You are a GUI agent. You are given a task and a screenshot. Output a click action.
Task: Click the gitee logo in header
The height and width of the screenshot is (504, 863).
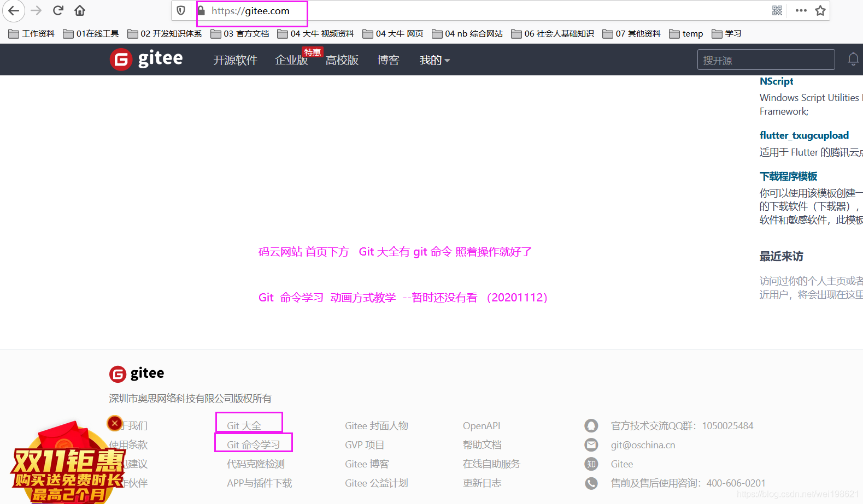(146, 59)
